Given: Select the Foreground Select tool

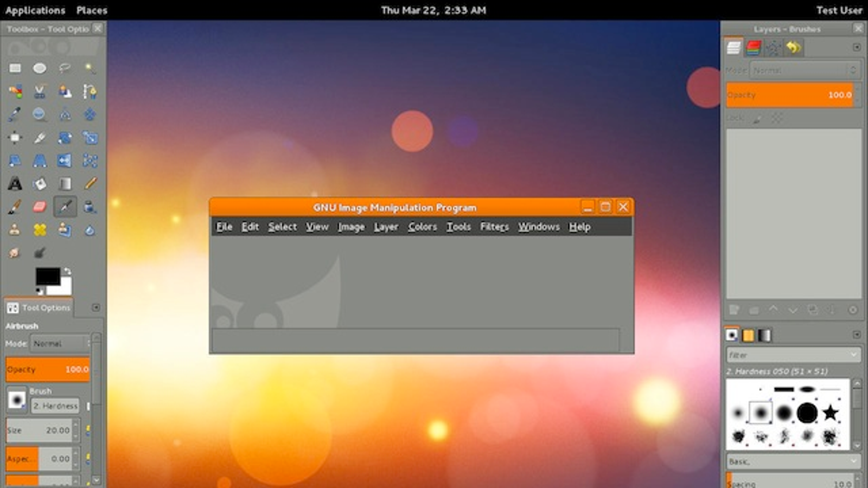Looking at the screenshot, I should point(65,91).
